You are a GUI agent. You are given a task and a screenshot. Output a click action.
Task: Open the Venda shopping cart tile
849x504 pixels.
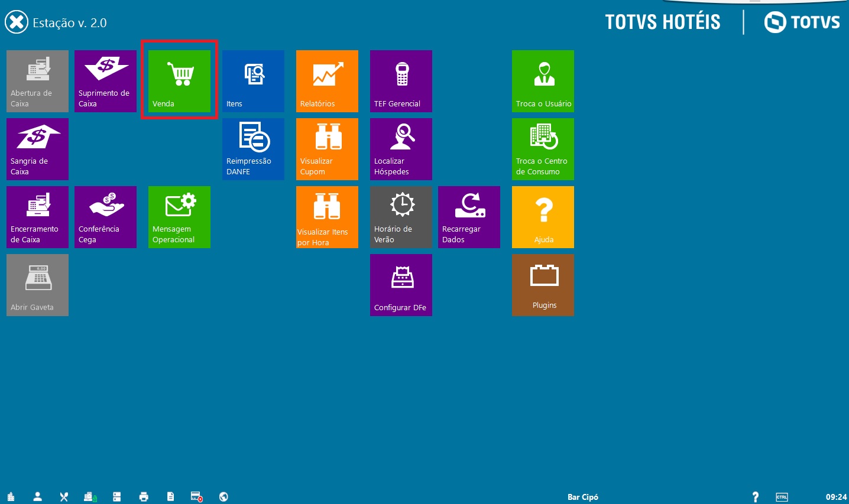[x=179, y=81]
